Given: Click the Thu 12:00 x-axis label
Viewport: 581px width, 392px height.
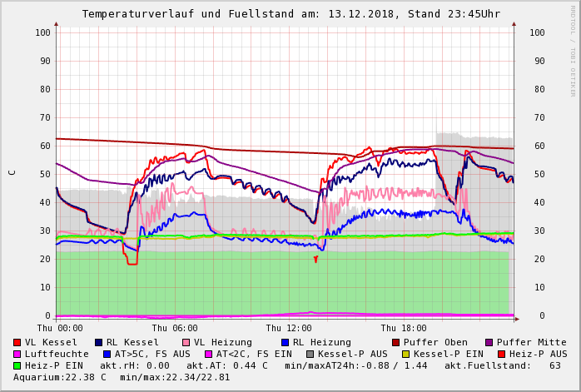Looking at the screenshot, I should tap(289, 329).
